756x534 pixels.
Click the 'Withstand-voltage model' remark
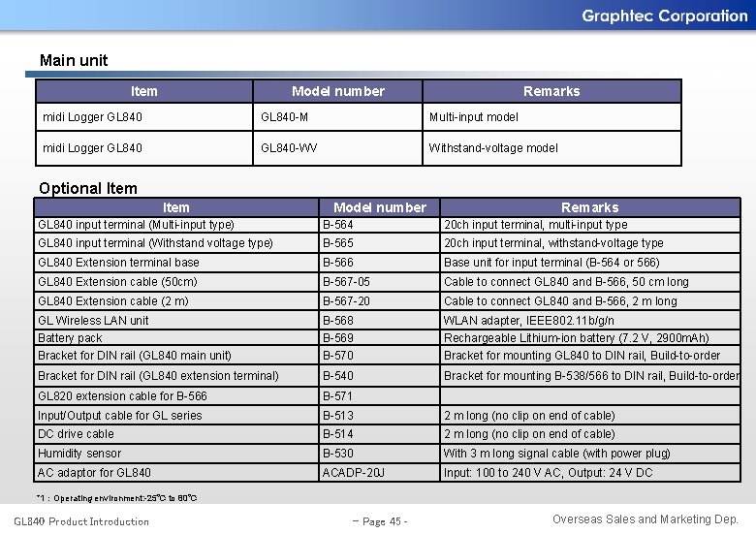(x=493, y=148)
